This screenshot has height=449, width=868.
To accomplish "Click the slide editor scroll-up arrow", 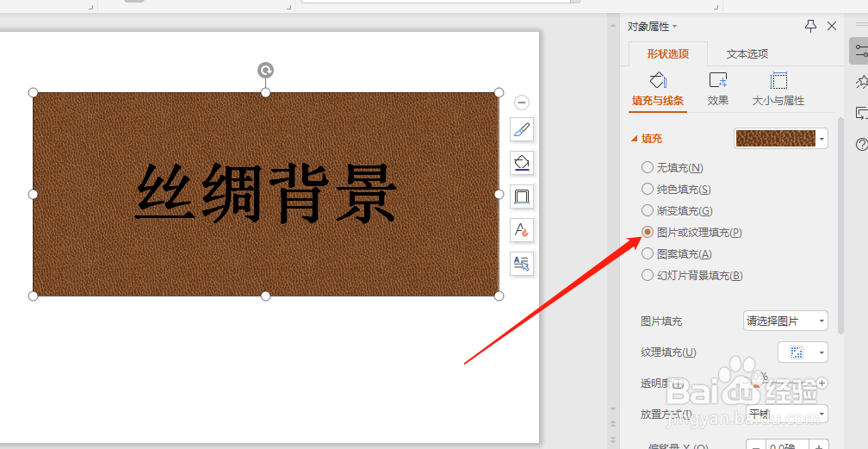I will tap(613, 26).
